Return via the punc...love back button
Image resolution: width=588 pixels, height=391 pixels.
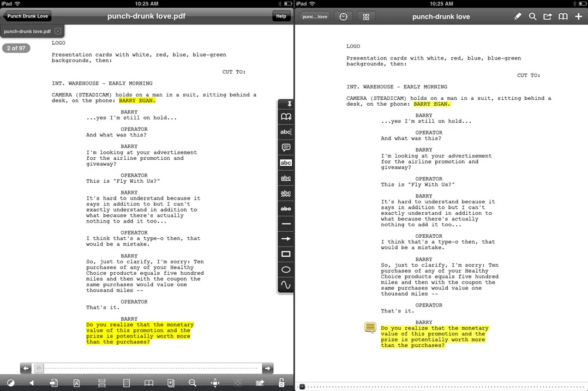314,16
